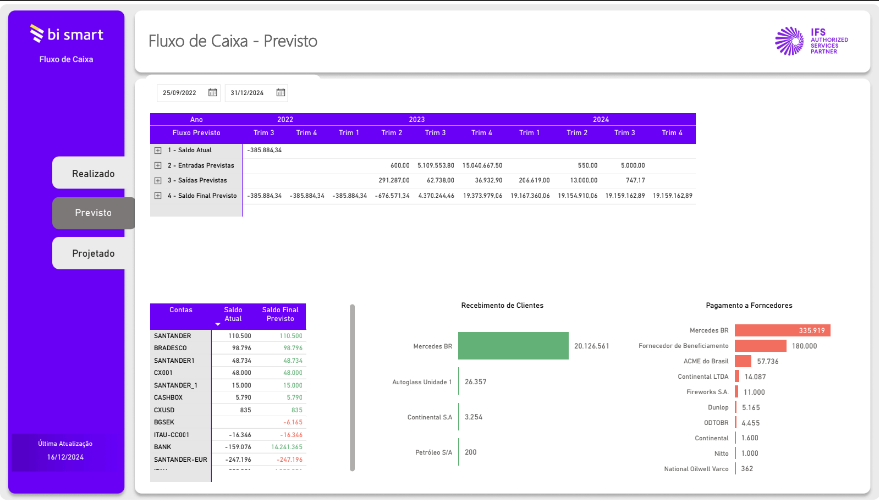Open the Projetado tab
This screenshot has height=501, width=879.
(93, 253)
